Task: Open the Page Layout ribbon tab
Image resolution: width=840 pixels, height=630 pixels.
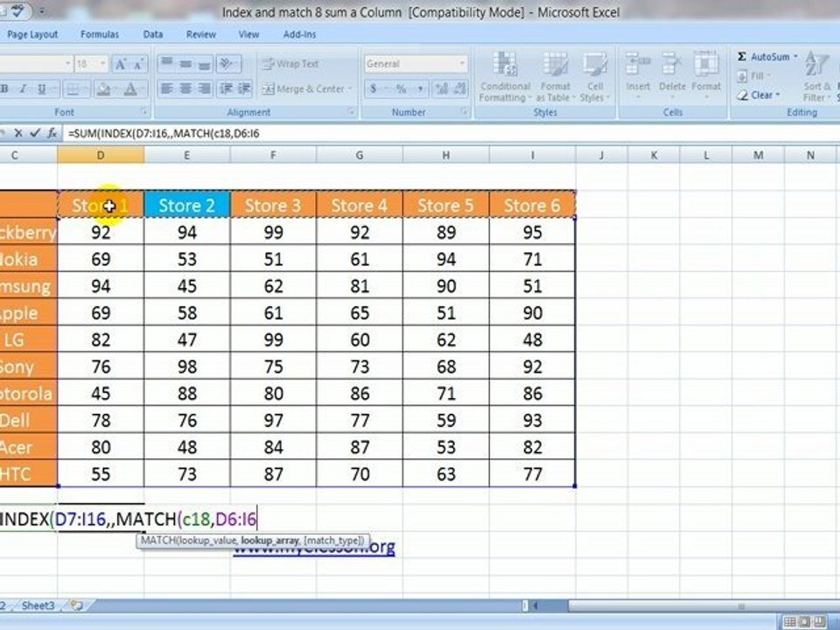Action: tap(32, 34)
